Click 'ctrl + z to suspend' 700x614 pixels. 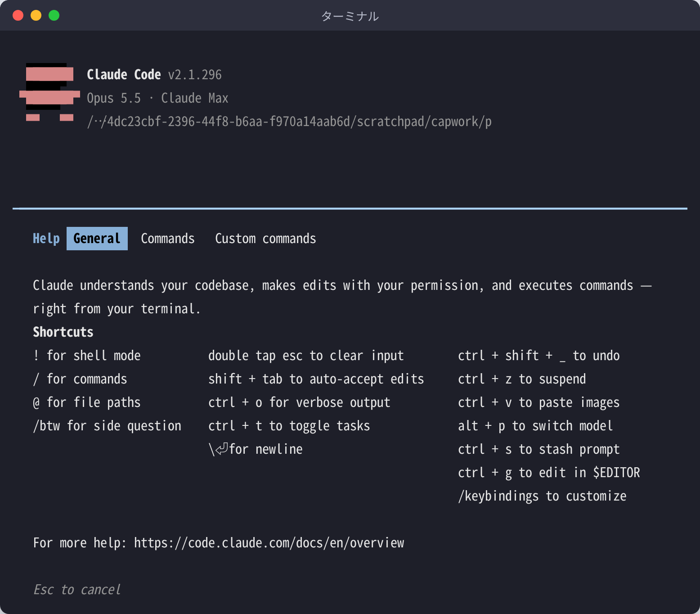[522, 379]
